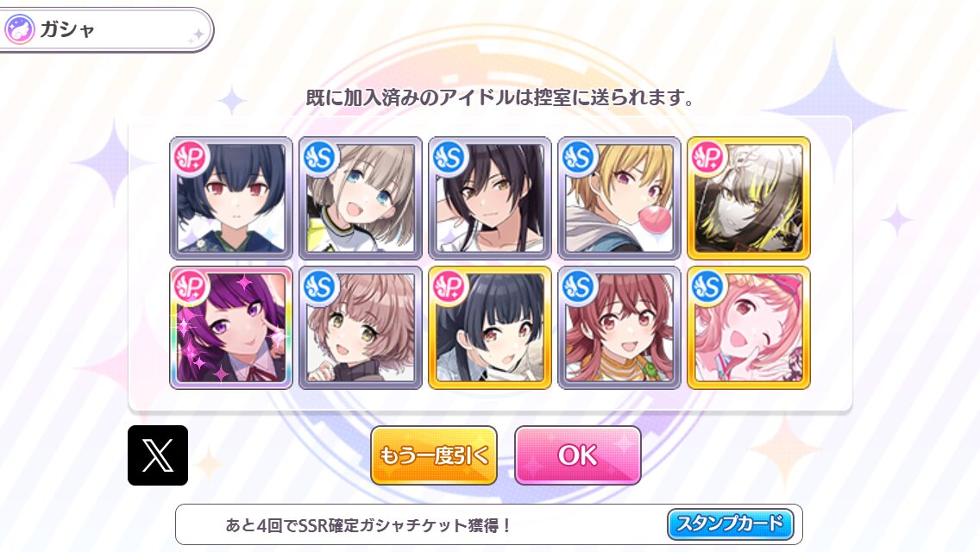The height and width of the screenshot is (552, 980).
Task: Click the ガシャ title tab
Action: 106,29
